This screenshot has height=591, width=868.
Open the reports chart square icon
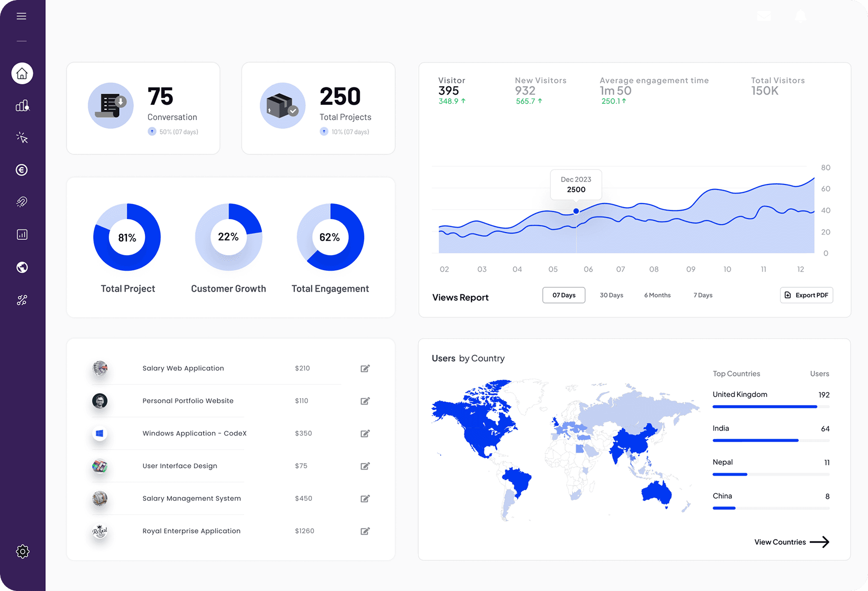click(x=22, y=235)
